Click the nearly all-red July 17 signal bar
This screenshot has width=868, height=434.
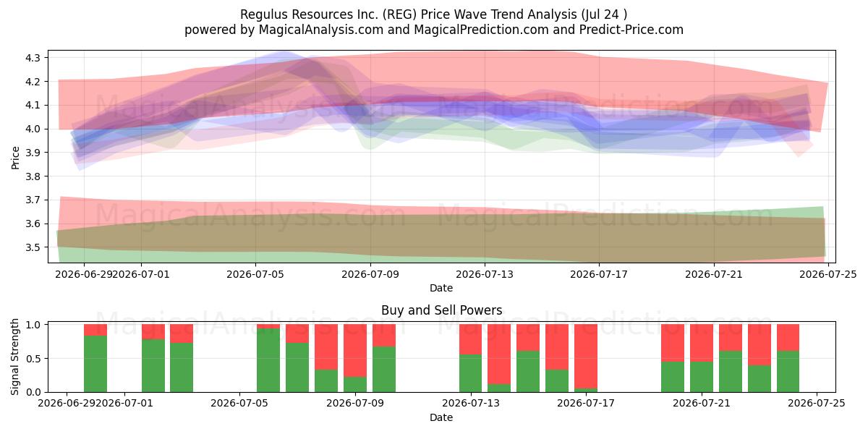[586, 358]
